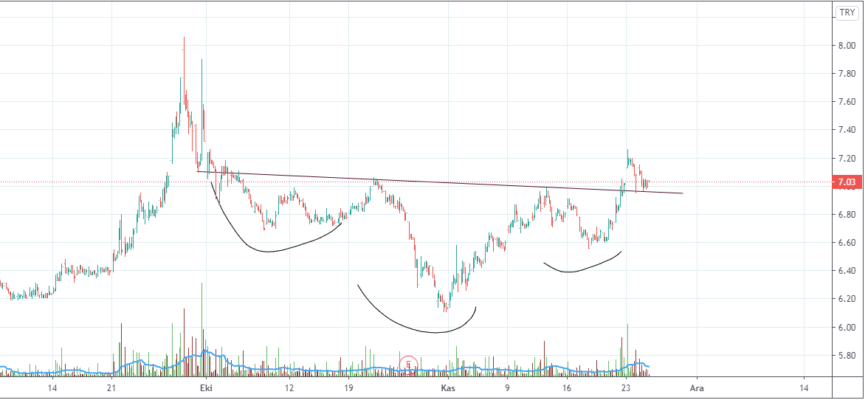Screen dimensions: 868x400
Task: Select the red 7.03 current price label
Action: 847,182
